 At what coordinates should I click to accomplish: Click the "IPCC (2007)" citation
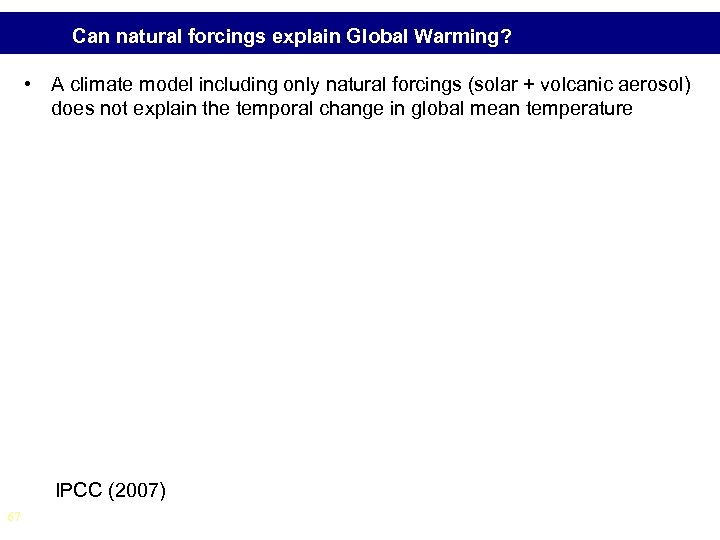tap(112, 491)
